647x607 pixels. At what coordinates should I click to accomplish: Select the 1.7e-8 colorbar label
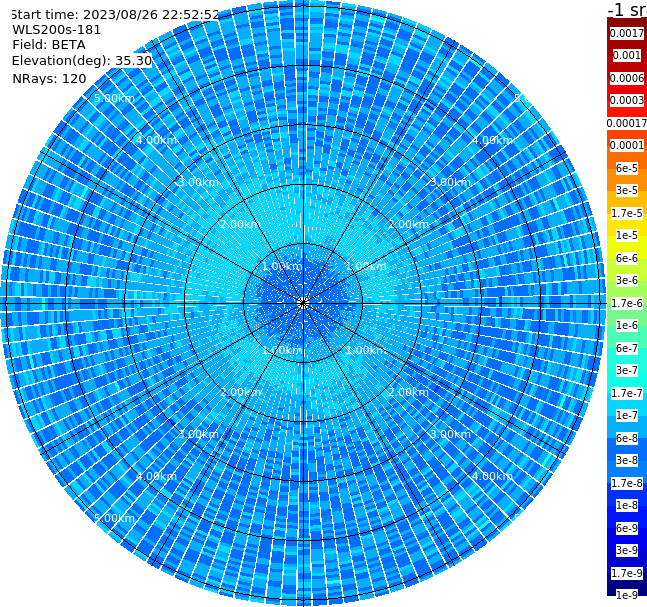pos(627,483)
